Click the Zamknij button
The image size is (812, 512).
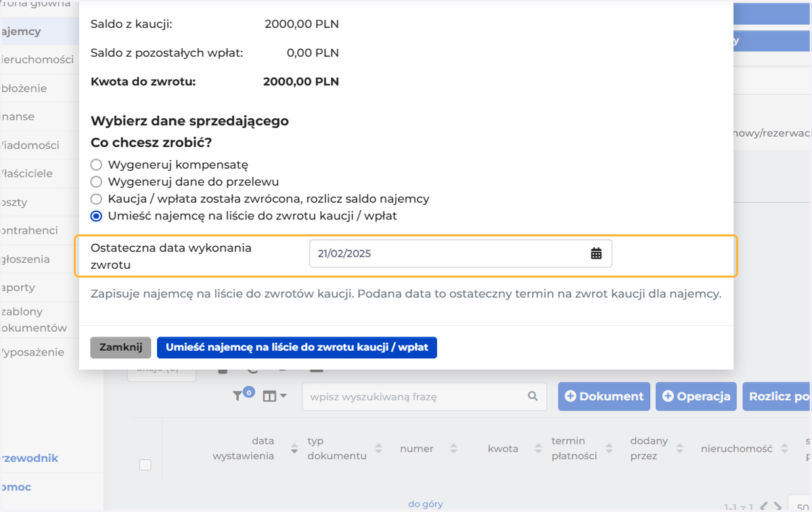point(120,347)
